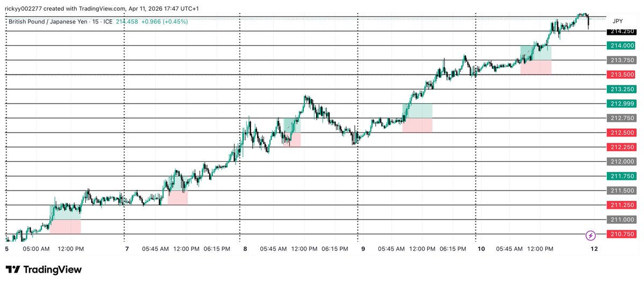Click the day 7 date label
The height and width of the screenshot is (284, 644).
click(127, 249)
